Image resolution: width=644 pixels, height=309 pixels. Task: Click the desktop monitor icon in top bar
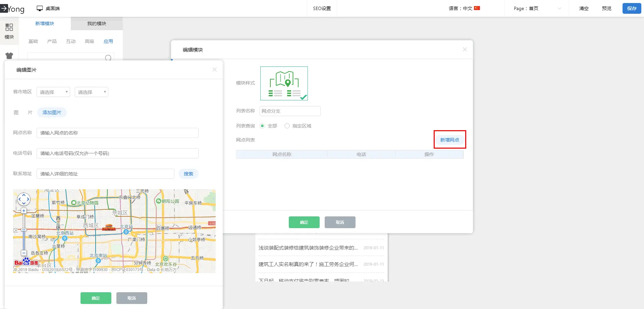point(40,8)
